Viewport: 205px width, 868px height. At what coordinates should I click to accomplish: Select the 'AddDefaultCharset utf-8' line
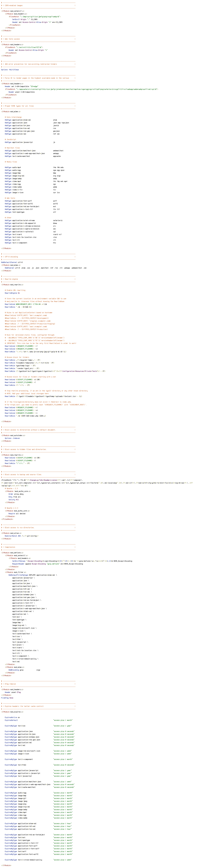click(12, 262)
